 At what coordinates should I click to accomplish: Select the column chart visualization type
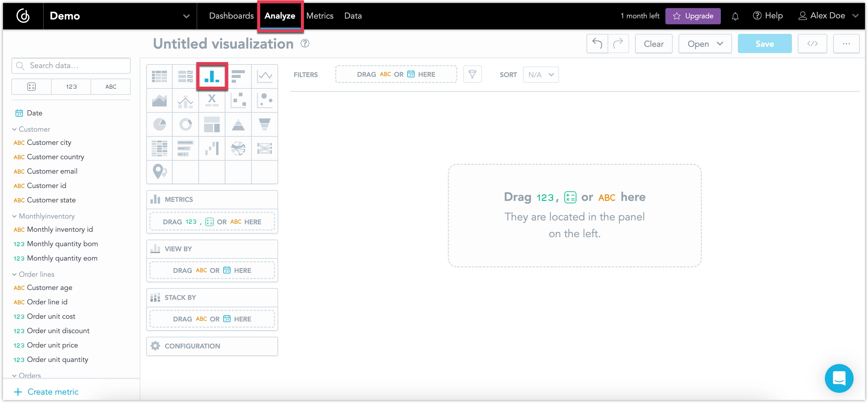(212, 76)
